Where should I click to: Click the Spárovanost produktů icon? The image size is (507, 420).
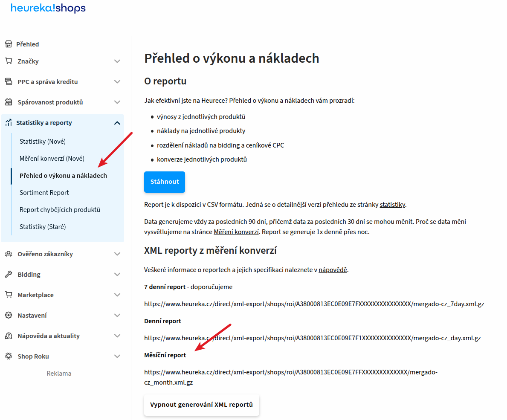9,102
